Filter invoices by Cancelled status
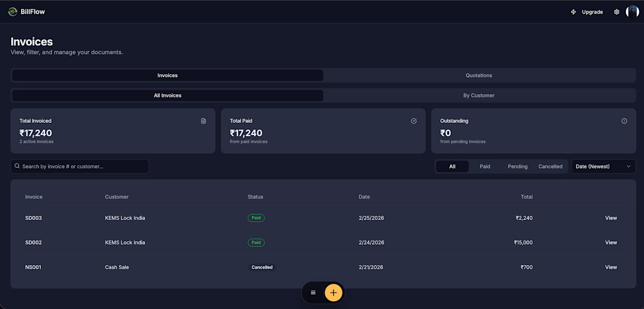The width and height of the screenshot is (644, 309). pos(550,167)
